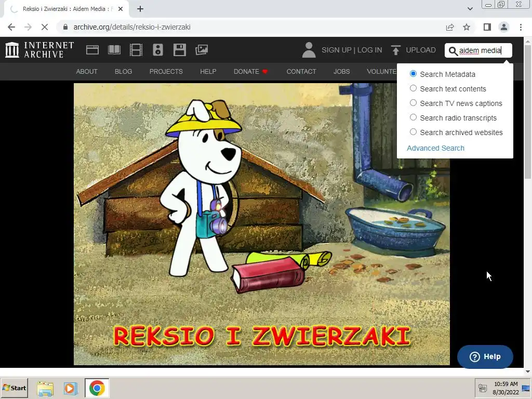Open the Web (Wayback) media icon
This screenshot has height=399, width=532.
92,50
